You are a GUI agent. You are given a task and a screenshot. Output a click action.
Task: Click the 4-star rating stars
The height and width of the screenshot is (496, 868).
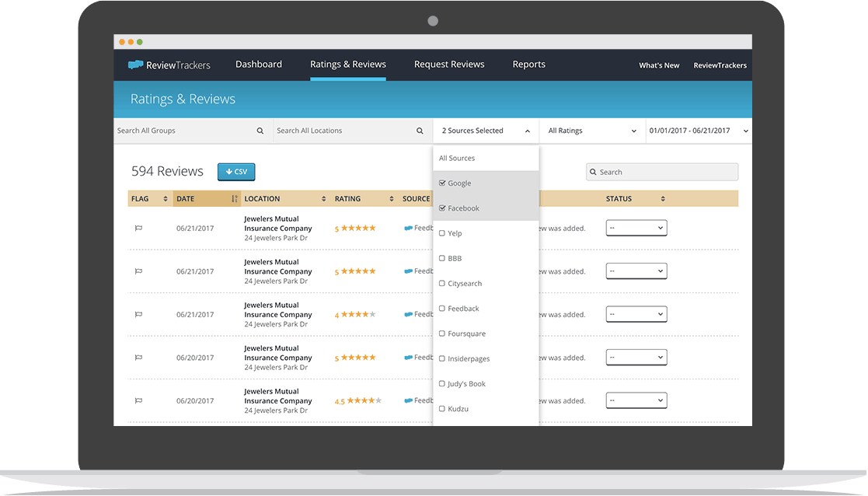coord(358,314)
